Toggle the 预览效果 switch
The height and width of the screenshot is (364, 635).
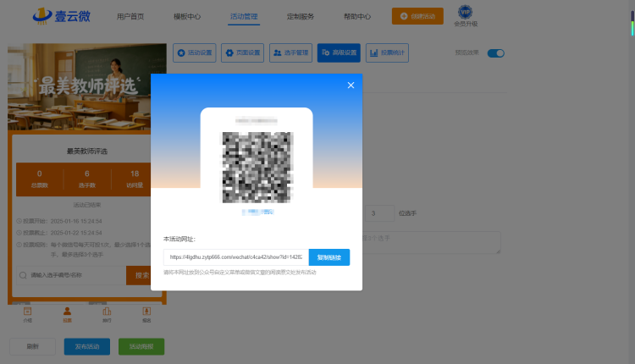495,53
